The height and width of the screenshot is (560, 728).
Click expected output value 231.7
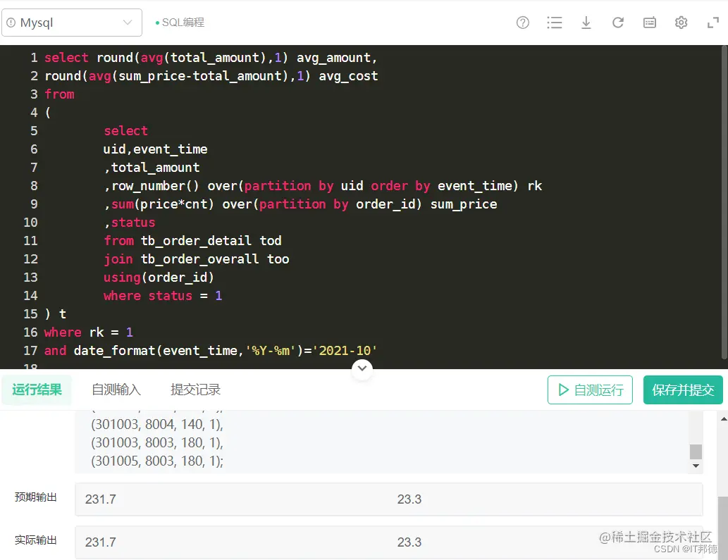pyautogui.click(x=101, y=499)
